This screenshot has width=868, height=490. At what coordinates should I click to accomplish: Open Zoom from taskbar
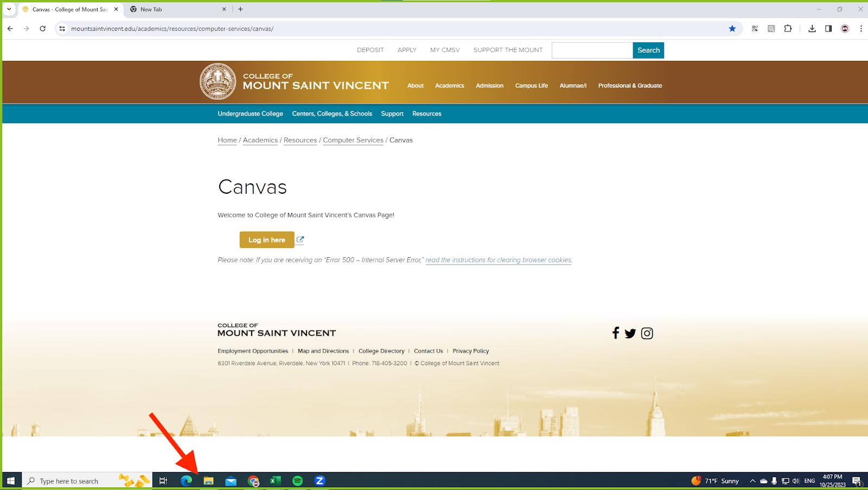[x=320, y=481]
